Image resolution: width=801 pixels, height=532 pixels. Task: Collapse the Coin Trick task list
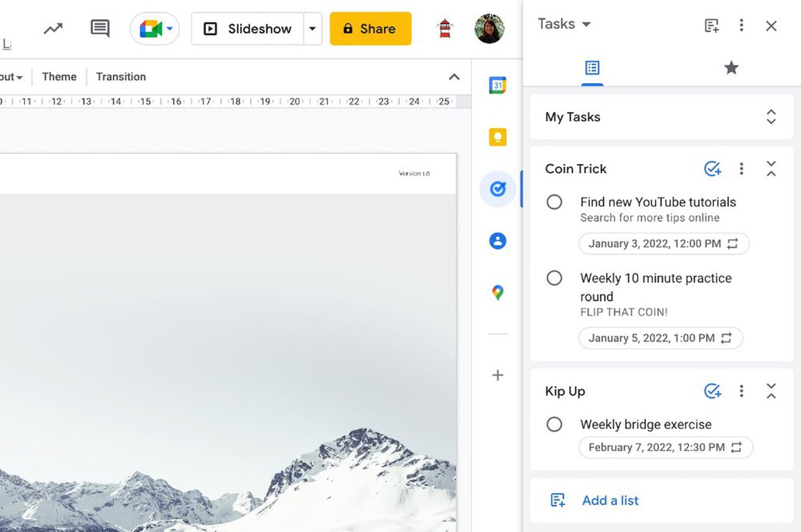pyautogui.click(x=770, y=169)
